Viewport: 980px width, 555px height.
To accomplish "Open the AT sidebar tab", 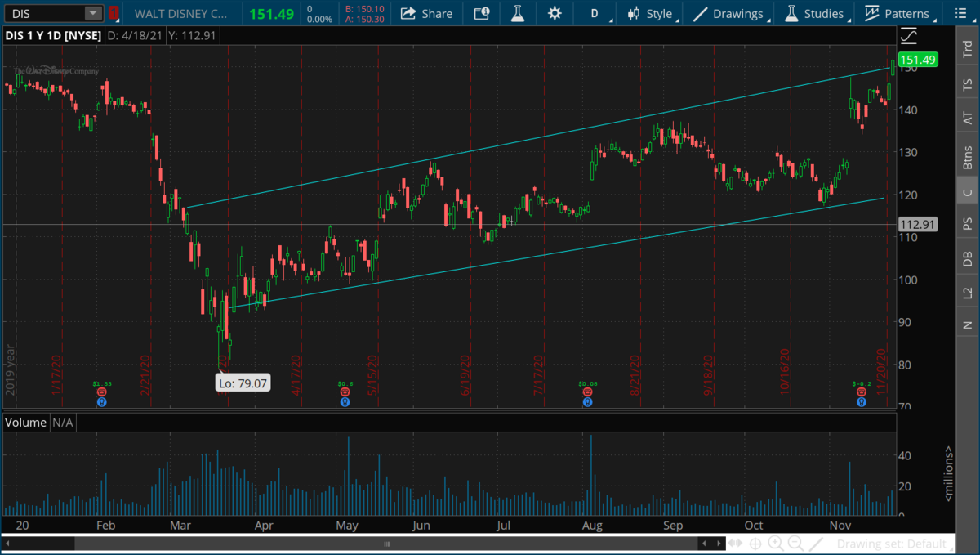I will pos(968,119).
